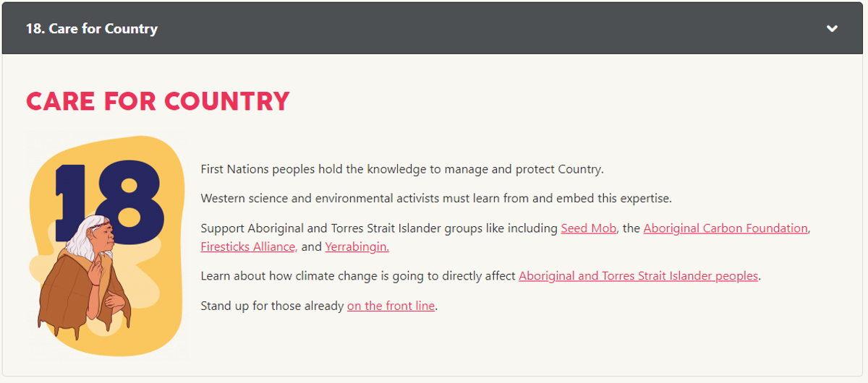This screenshot has height=383, width=868.
Task: Click the "Western science and environmental activists" paragraph
Action: pyautogui.click(x=436, y=198)
